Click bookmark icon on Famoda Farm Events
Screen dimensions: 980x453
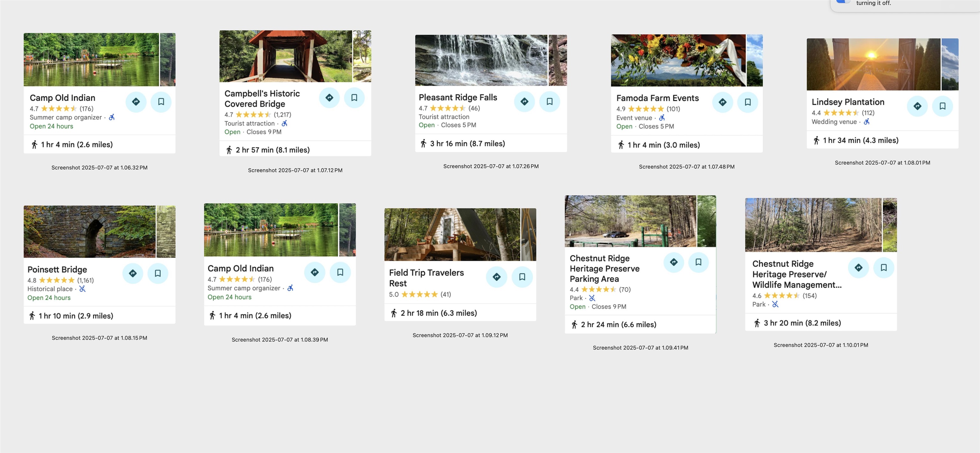(747, 102)
